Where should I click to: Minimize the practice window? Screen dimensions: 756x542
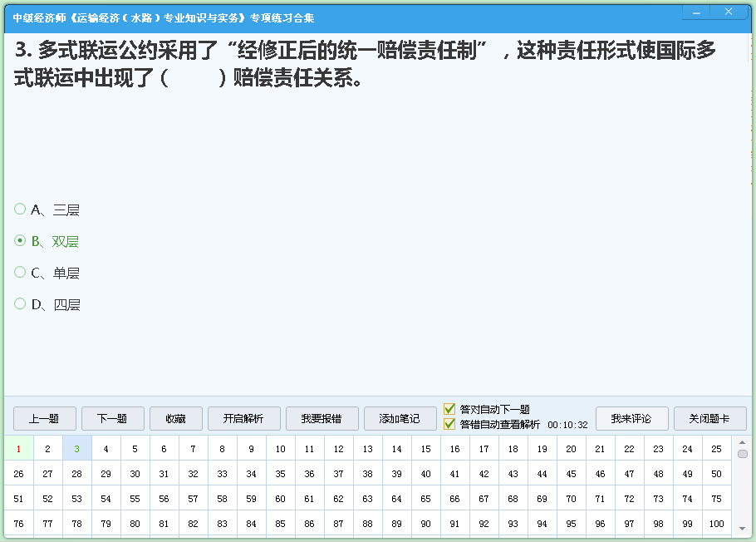[x=696, y=12]
